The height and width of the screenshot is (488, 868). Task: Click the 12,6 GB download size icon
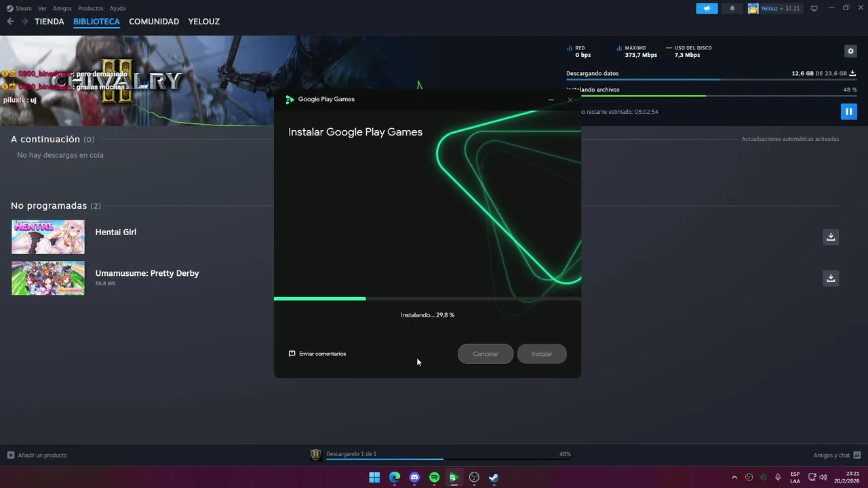(x=852, y=73)
